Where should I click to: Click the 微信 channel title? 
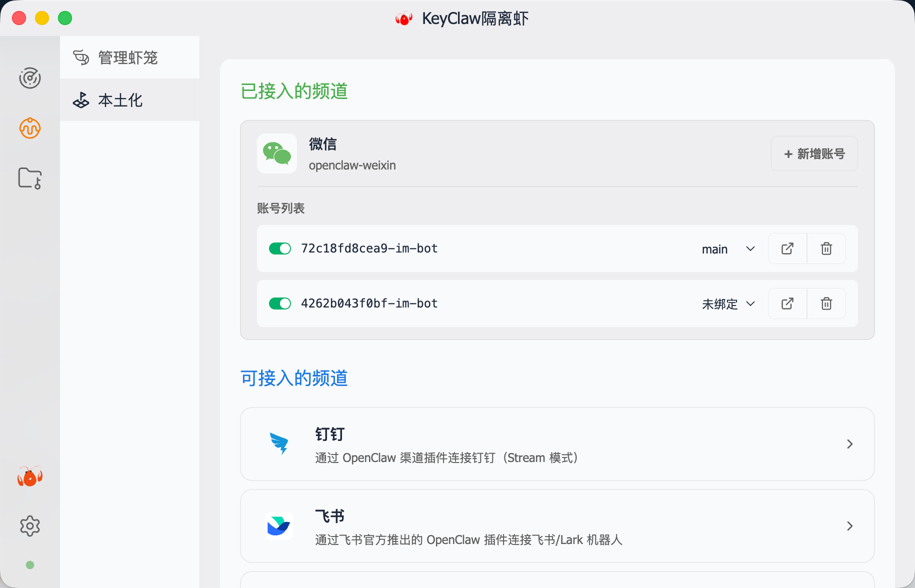coord(323,144)
